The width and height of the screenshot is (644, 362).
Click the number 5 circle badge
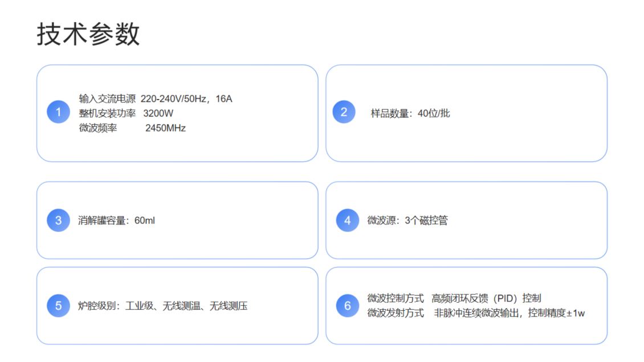point(58,306)
